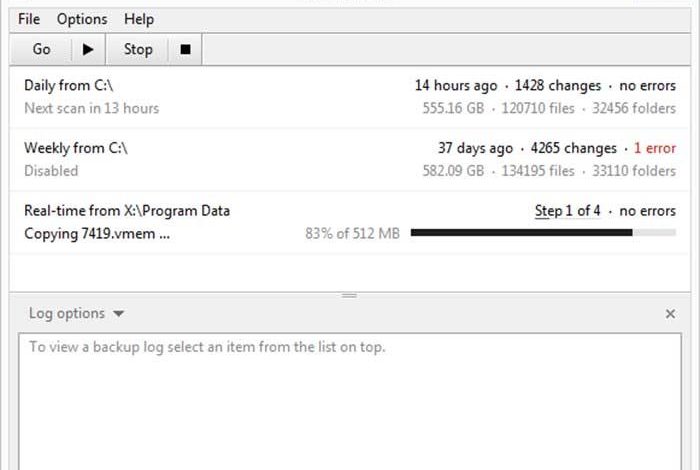The image size is (700, 470).
Task: Close the log panel with the X
Action: (x=670, y=314)
